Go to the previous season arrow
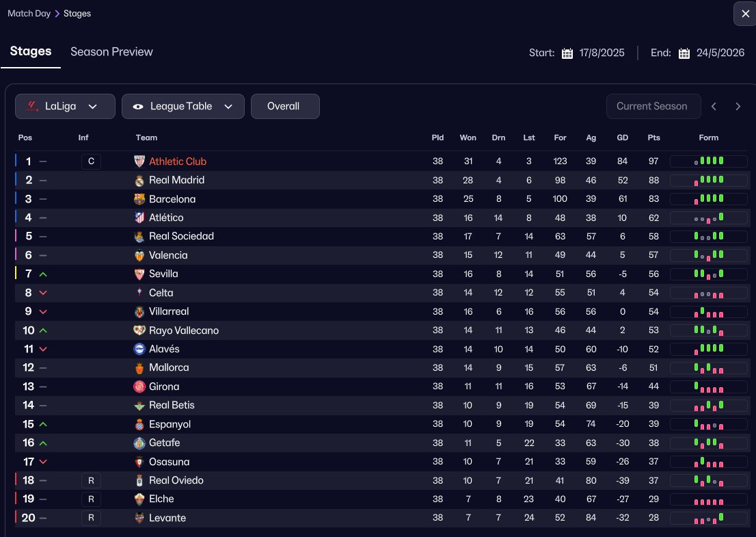 [714, 106]
